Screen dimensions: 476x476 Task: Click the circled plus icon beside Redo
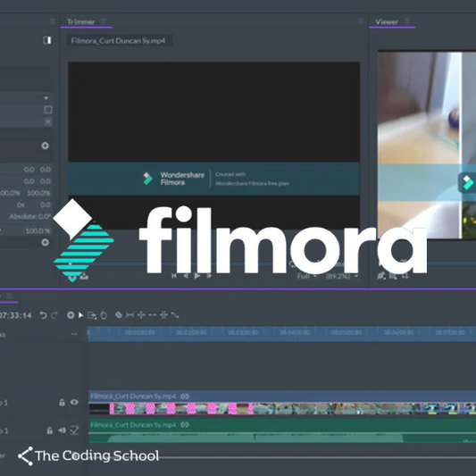pyautogui.click(x=71, y=315)
